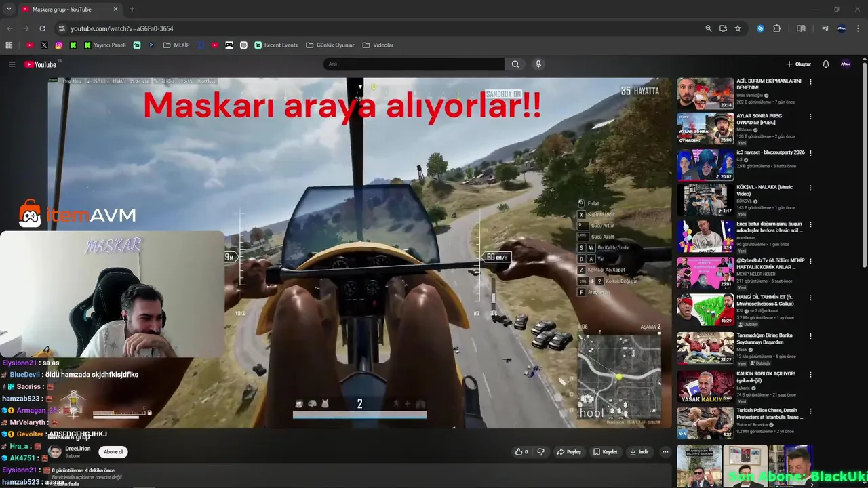
Task: Click the YouTube search magnifier button
Action: 515,64
